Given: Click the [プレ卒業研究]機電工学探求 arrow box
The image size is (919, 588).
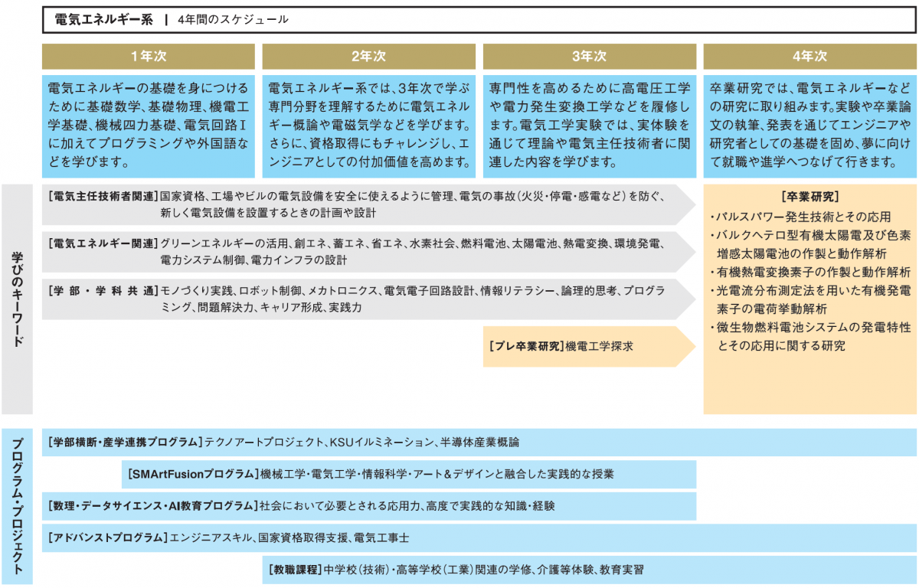Looking at the screenshot, I should 589,347.
